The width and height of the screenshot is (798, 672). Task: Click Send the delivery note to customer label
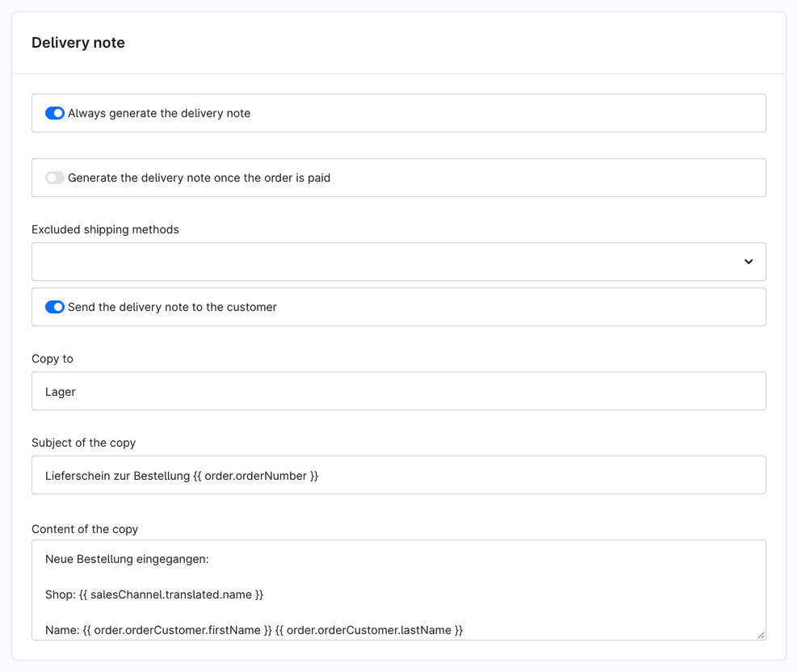pyautogui.click(x=172, y=307)
